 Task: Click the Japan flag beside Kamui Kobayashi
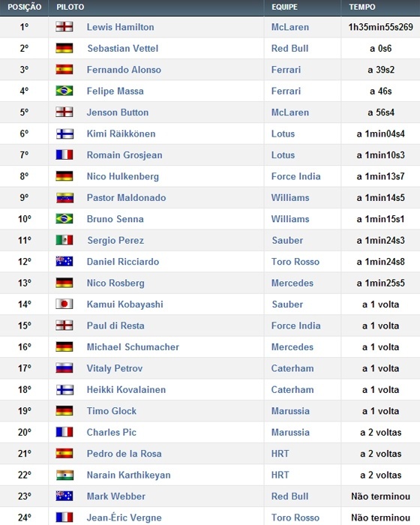click(64, 304)
